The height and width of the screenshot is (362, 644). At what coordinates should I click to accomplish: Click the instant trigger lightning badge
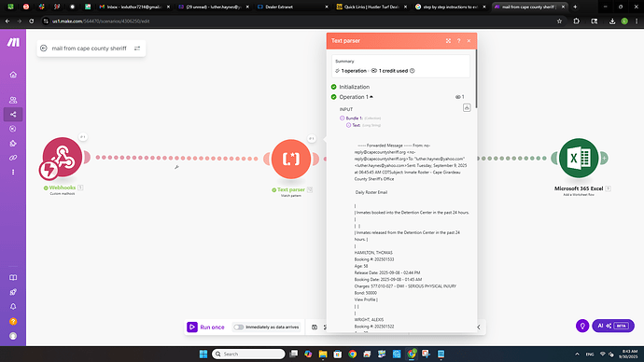tap(49, 170)
